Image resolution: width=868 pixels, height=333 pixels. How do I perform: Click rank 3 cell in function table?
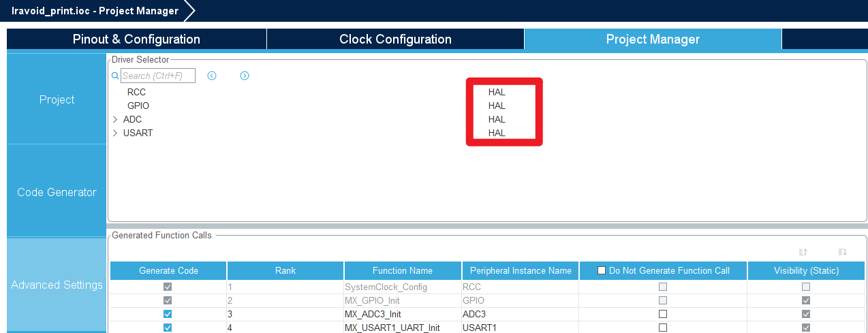pos(285,314)
